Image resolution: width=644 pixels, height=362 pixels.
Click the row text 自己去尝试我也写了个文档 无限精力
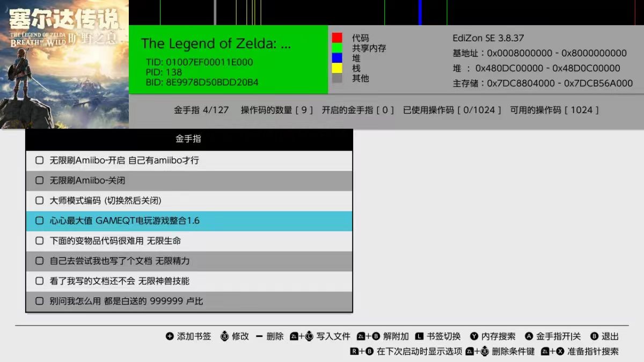tap(120, 261)
